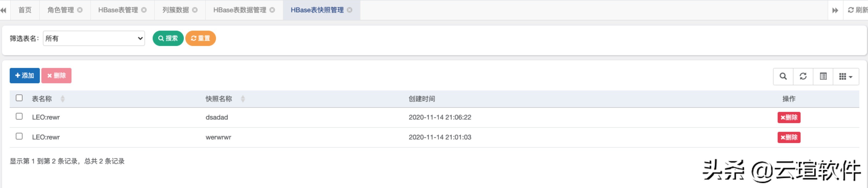
Task: Click the magnifier search icon in the table toolbar
Action: pos(784,76)
